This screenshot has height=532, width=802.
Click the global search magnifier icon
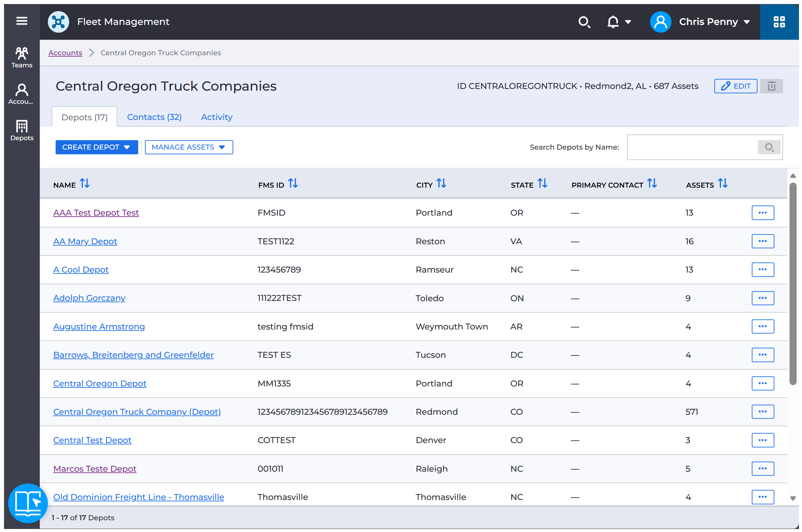coord(584,22)
